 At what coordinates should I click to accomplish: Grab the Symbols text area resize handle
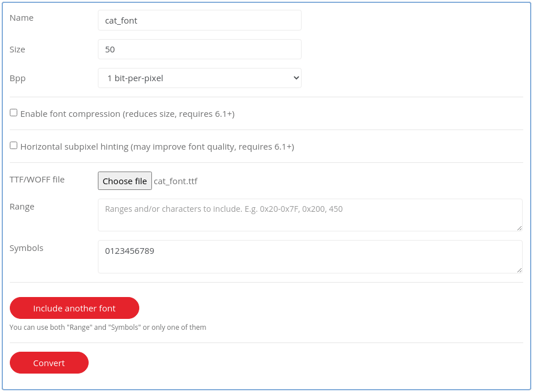pos(519,269)
